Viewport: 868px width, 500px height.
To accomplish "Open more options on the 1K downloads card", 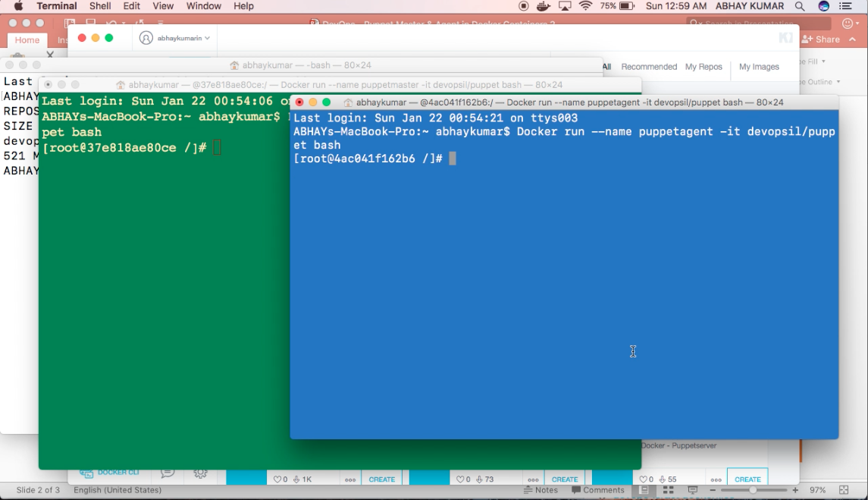I will pos(350,480).
